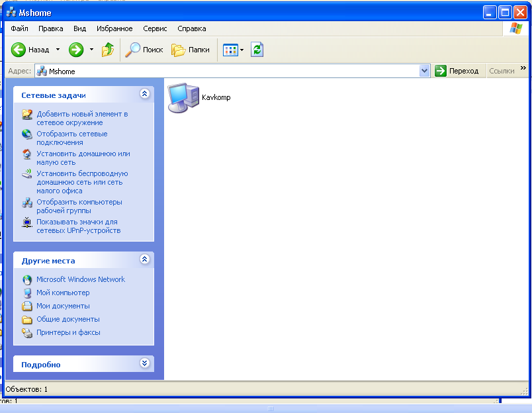532x413 pixels.
Task: Open the Правка menu
Action: coord(50,28)
